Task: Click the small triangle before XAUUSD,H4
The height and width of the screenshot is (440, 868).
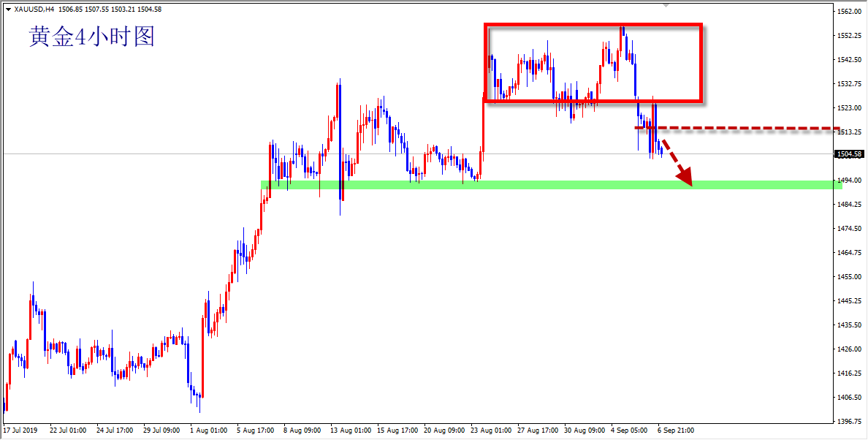Action: pos(8,9)
